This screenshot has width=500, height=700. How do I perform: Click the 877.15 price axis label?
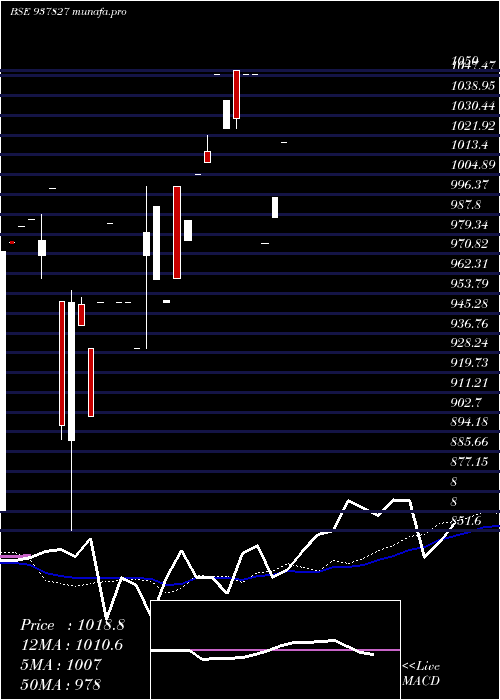[x=470, y=461]
